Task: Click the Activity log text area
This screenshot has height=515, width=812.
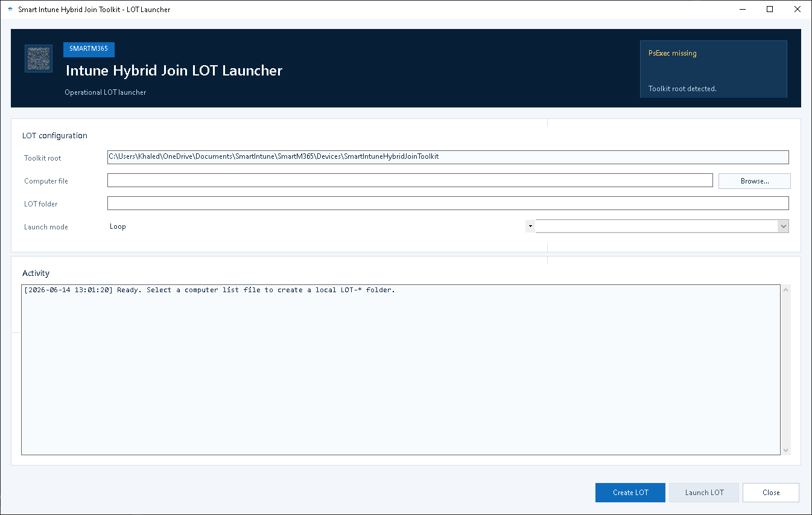Action: click(401, 369)
